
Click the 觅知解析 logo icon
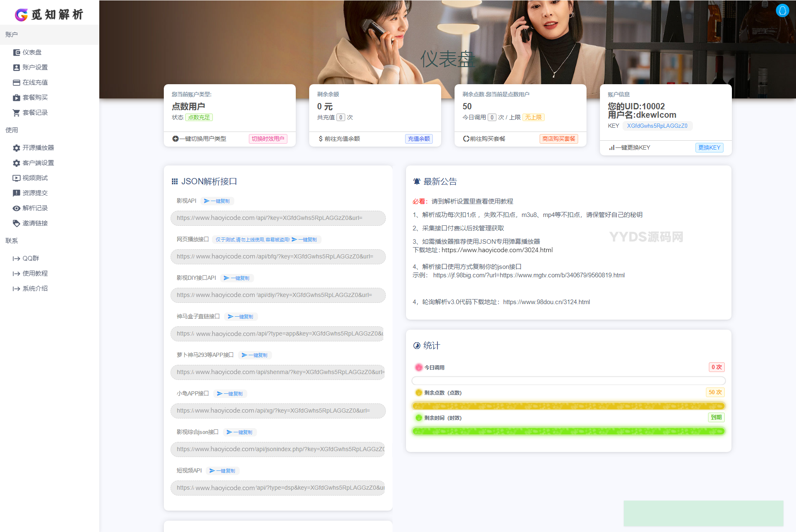tap(21, 15)
